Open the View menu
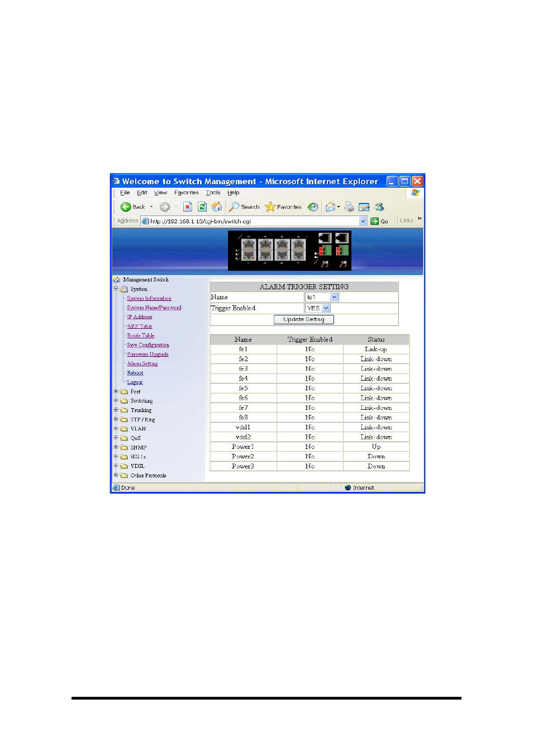The image size is (533, 756). coord(160,193)
